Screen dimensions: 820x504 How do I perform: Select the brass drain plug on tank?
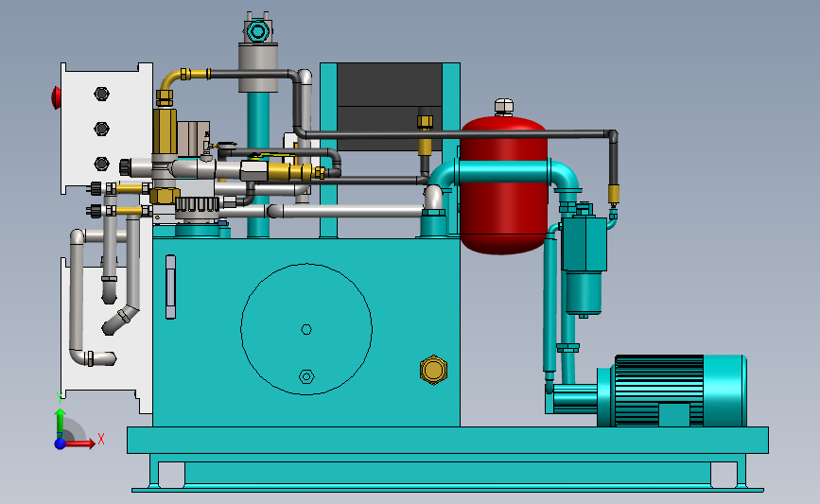tap(433, 370)
